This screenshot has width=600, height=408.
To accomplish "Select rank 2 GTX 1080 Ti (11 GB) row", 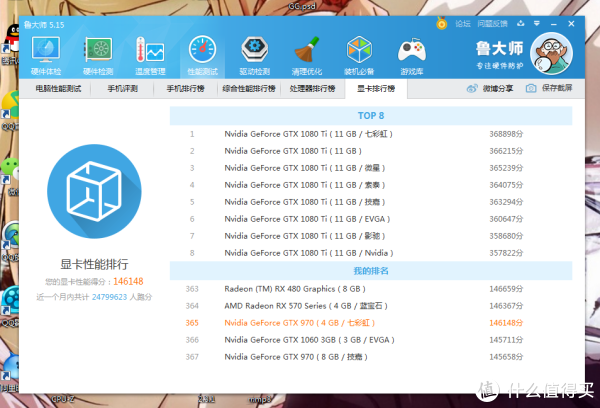I will pyautogui.click(x=371, y=151).
